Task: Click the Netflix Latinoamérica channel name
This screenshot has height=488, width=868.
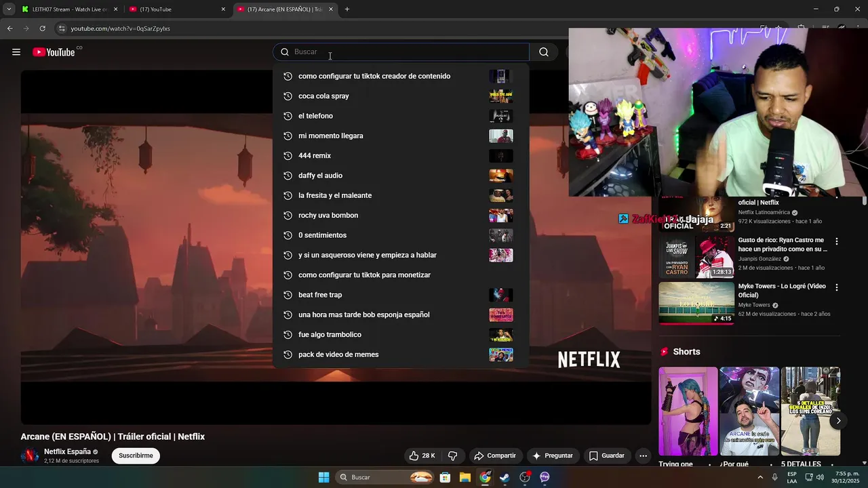Action: click(764, 212)
